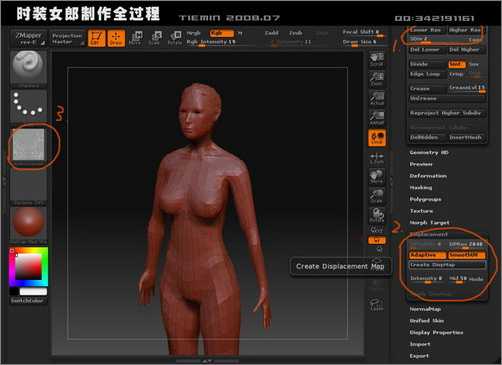Open the red material sphere selector
Viewport: 502px width, 365px height.
click(28, 222)
